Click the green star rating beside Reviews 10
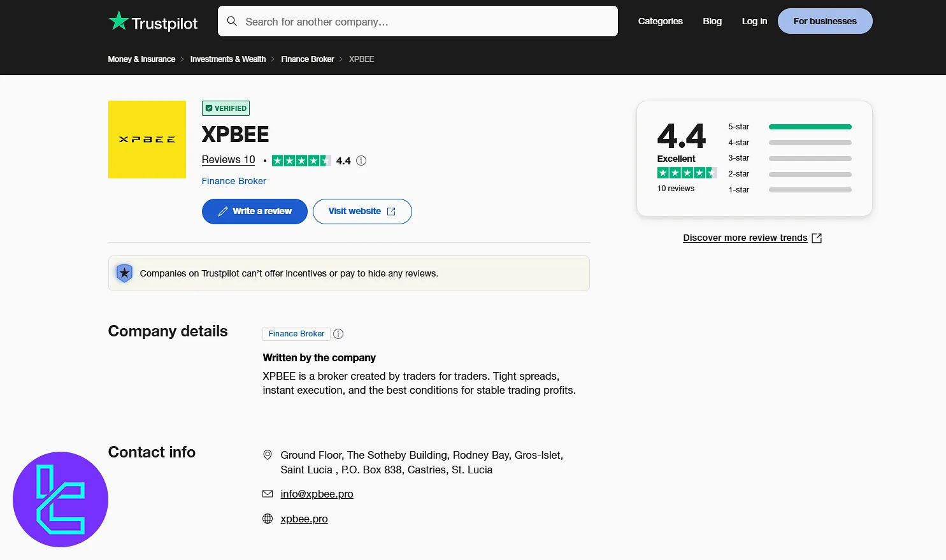Image resolution: width=946 pixels, height=560 pixels. (x=301, y=161)
